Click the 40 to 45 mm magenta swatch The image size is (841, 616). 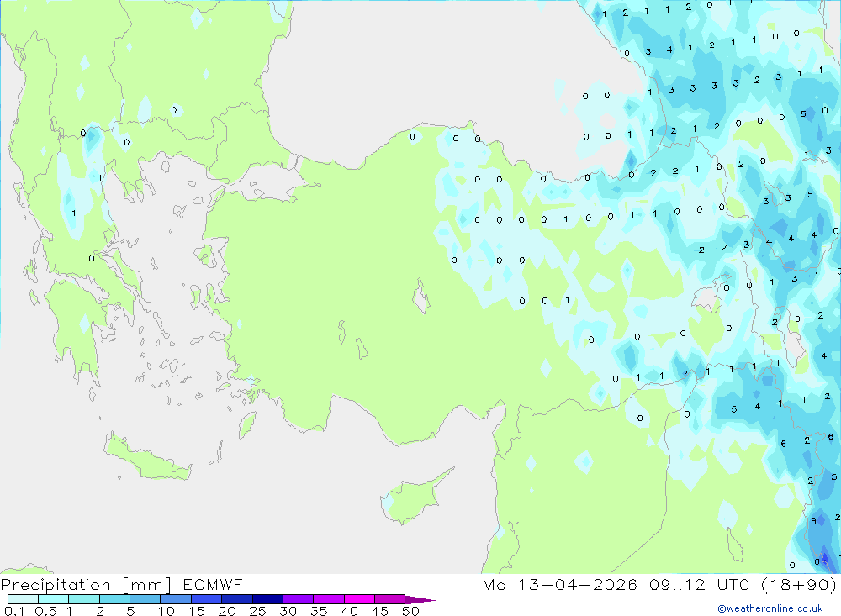(359, 599)
